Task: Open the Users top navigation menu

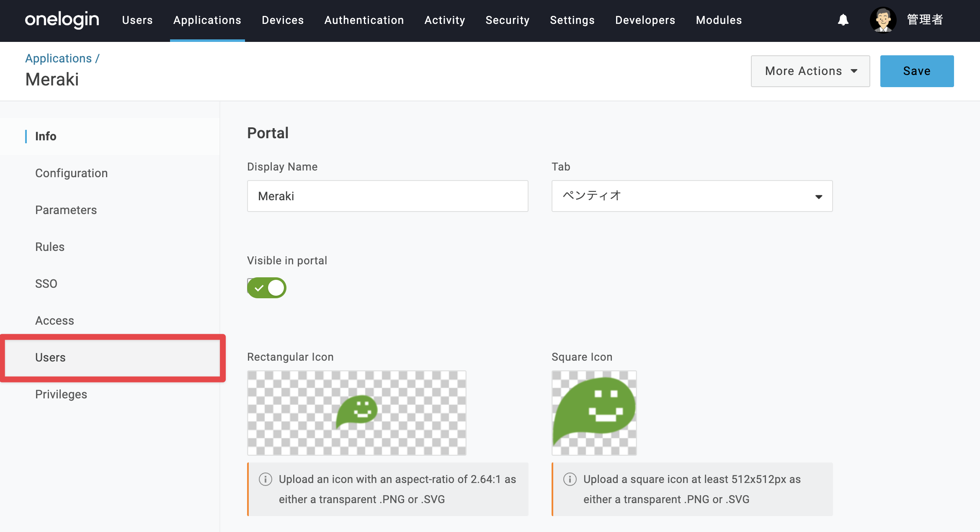Action: 137,20
